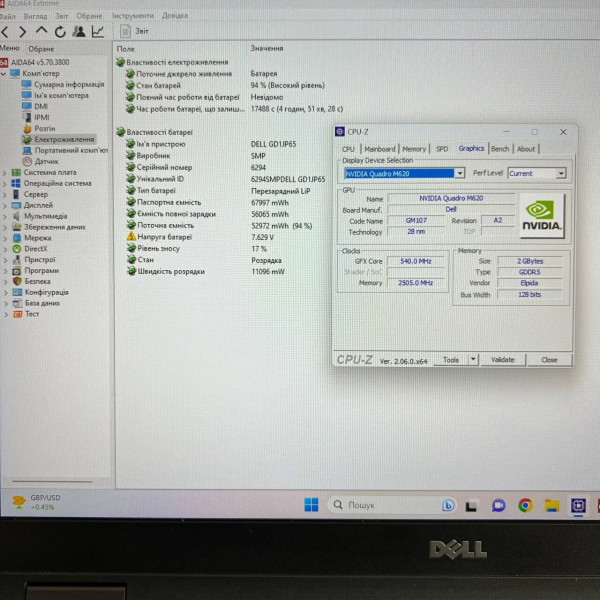This screenshot has height=600, width=600.
Task: Switch to Memory tab in CPU-Z
Action: pos(414,149)
